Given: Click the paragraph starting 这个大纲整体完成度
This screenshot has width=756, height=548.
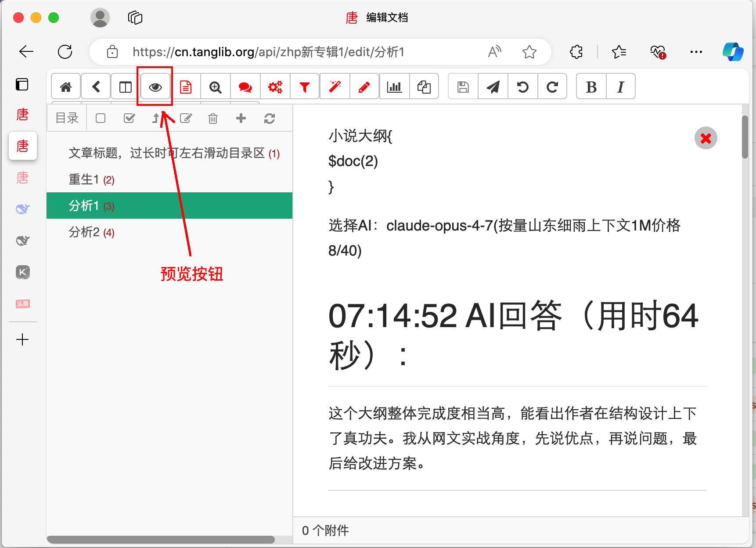Looking at the screenshot, I should click(513, 438).
